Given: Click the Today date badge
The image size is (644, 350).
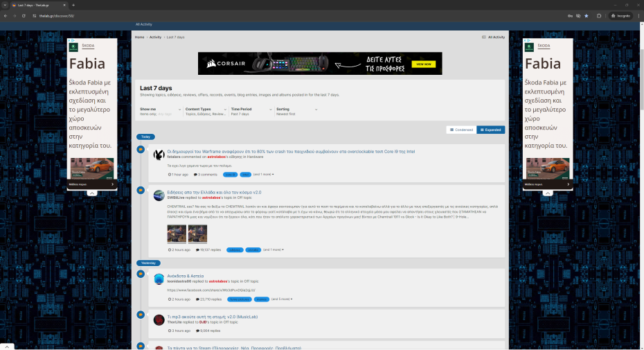Looking at the screenshot, I should pos(146,137).
